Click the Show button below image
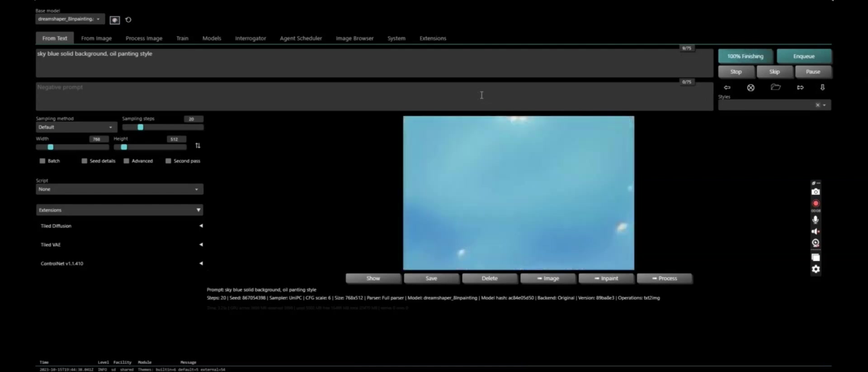This screenshot has width=868, height=372. pyautogui.click(x=373, y=278)
